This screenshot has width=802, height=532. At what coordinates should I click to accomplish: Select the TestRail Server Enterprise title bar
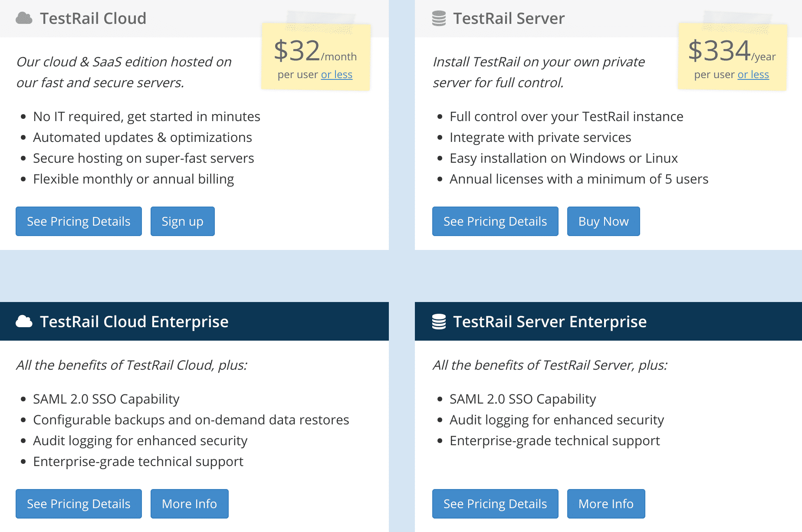tap(550, 322)
